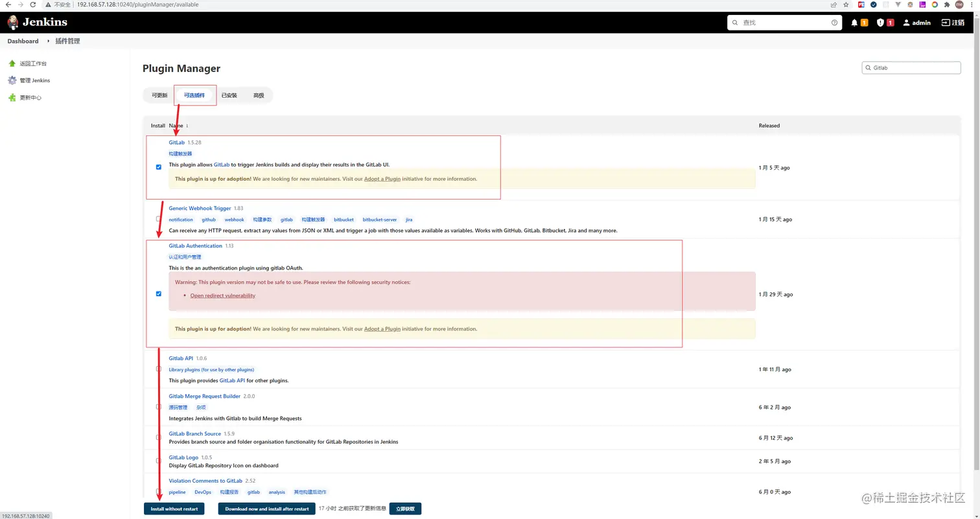Click the Jenkins butler logo icon

point(13,23)
